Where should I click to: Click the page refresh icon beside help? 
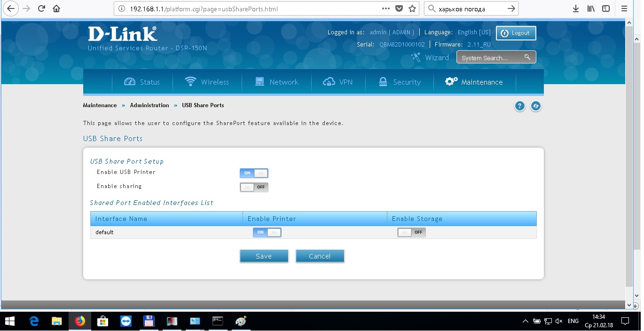click(x=536, y=106)
